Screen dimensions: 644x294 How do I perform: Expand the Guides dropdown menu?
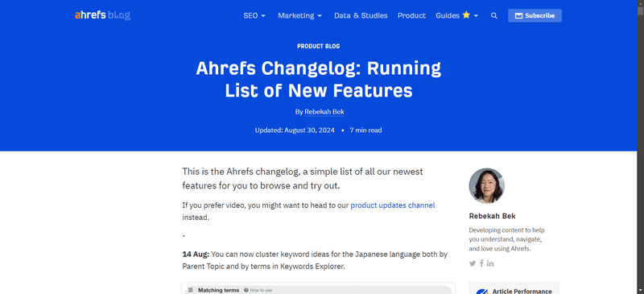(457, 15)
